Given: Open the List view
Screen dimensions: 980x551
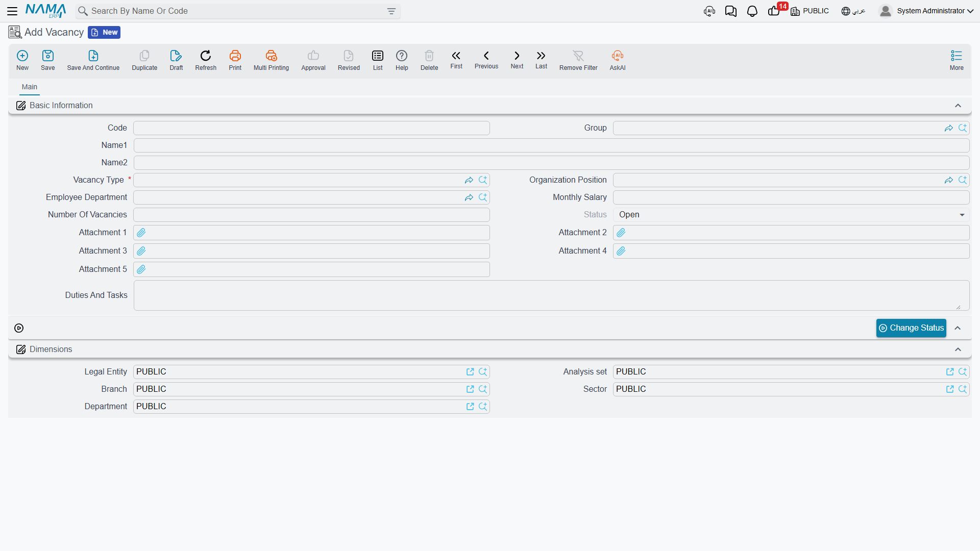Looking at the screenshot, I should coord(378,60).
